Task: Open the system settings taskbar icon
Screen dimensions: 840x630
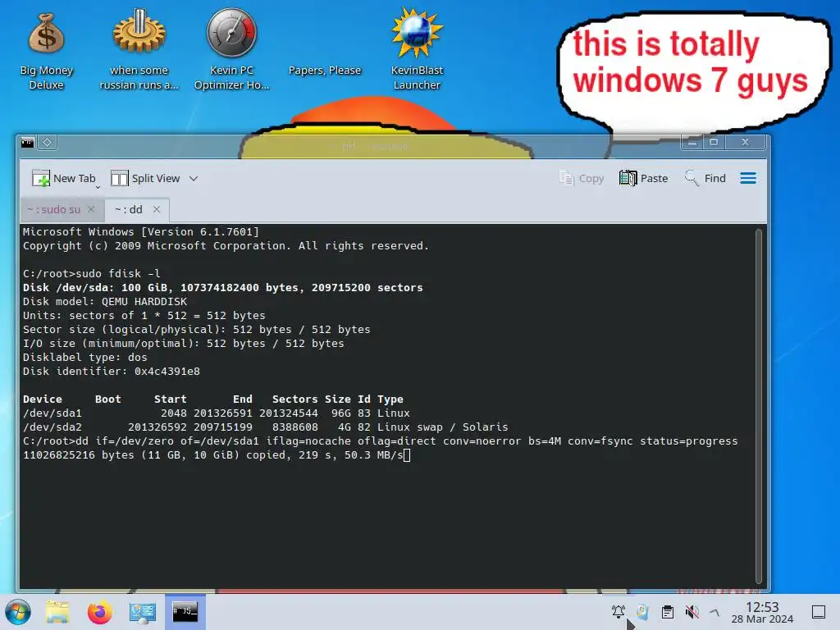Action: click(x=142, y=612)
